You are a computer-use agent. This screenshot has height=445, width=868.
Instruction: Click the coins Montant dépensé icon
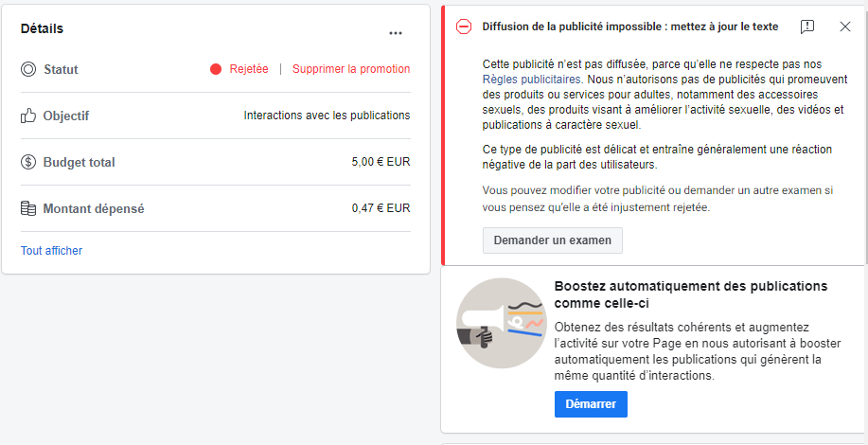pyautogui.click(x=28, y=208)
